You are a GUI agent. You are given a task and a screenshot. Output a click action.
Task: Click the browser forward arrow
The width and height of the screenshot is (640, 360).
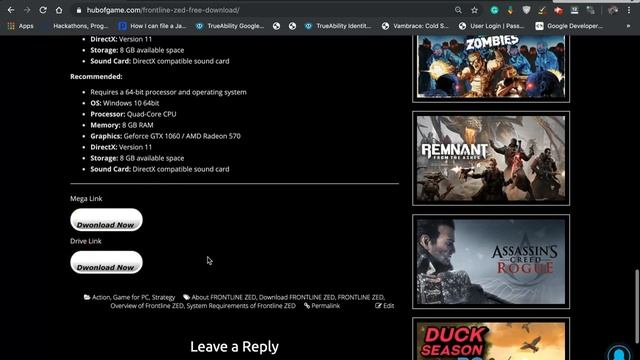click(27, 10)
